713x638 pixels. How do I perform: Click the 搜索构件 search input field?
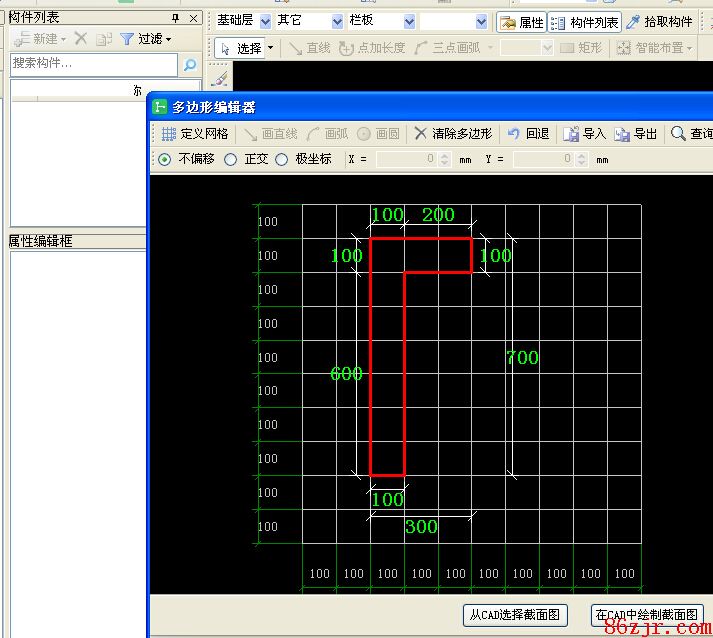[94, 64]
